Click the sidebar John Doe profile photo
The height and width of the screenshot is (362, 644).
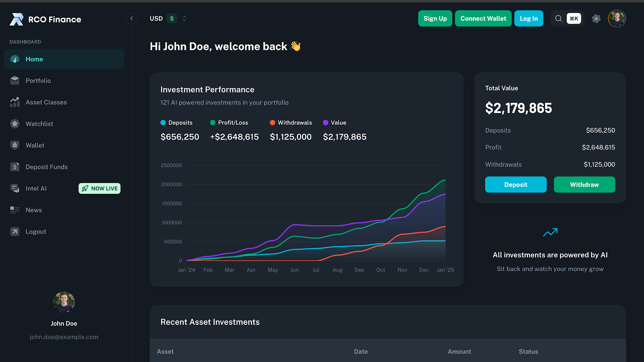pos(64,302)
